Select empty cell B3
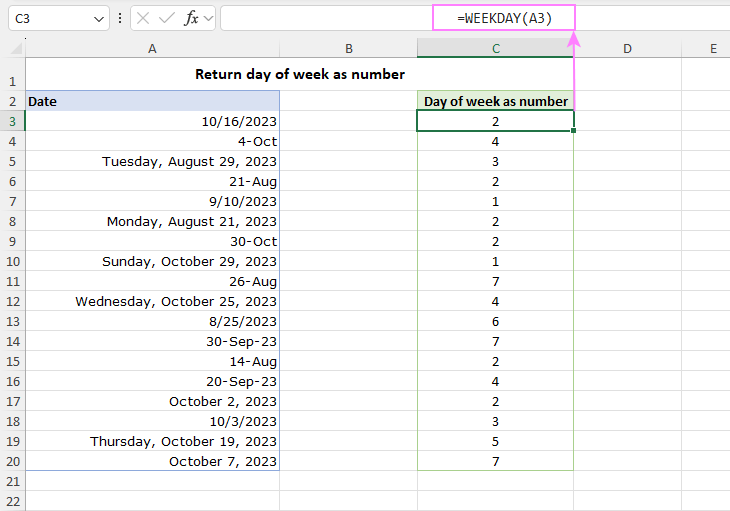The image size is (730, 511). (348, 121)
